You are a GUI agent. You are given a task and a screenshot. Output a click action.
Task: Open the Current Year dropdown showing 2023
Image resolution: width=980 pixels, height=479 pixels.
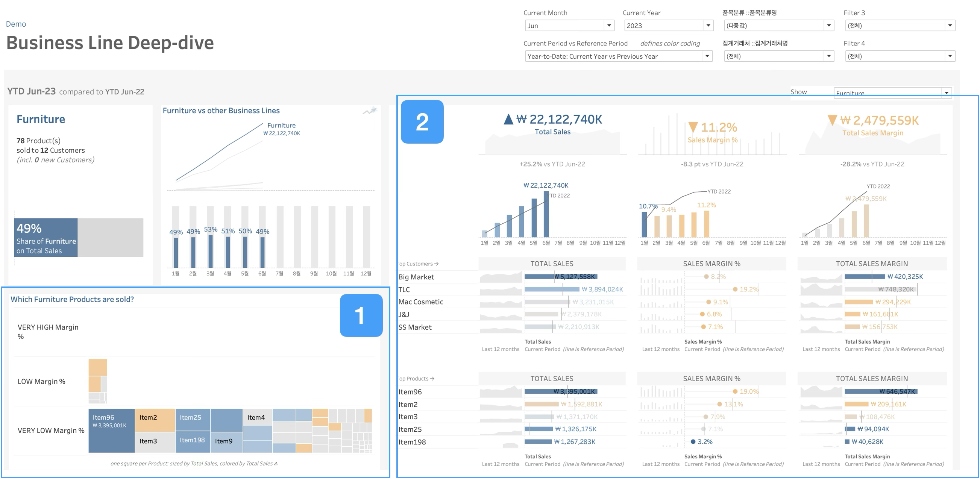pos(708,26)
